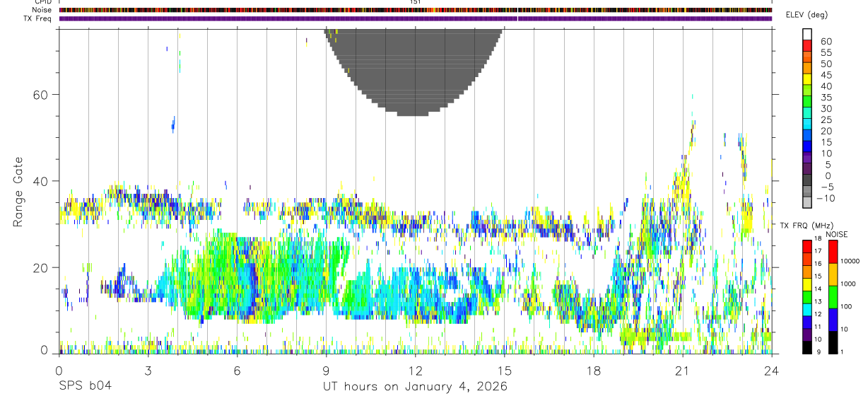
Task: Click the "UT hours on January 4, 2026" axis title
Action: [415, 387]
